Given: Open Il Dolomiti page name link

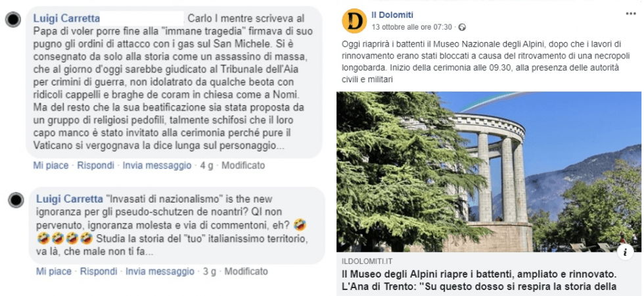Looking at the screenshot, I should click(x=392, y=15).
